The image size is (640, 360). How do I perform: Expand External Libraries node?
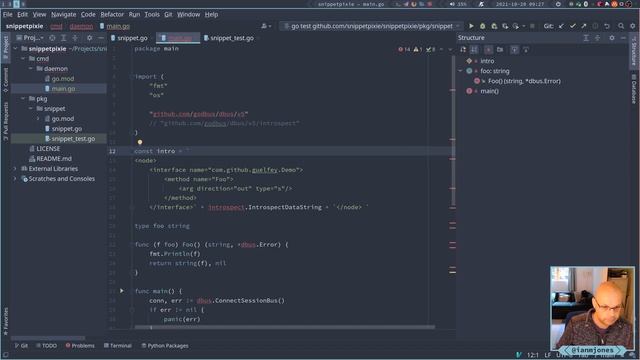tap(16, 169)
